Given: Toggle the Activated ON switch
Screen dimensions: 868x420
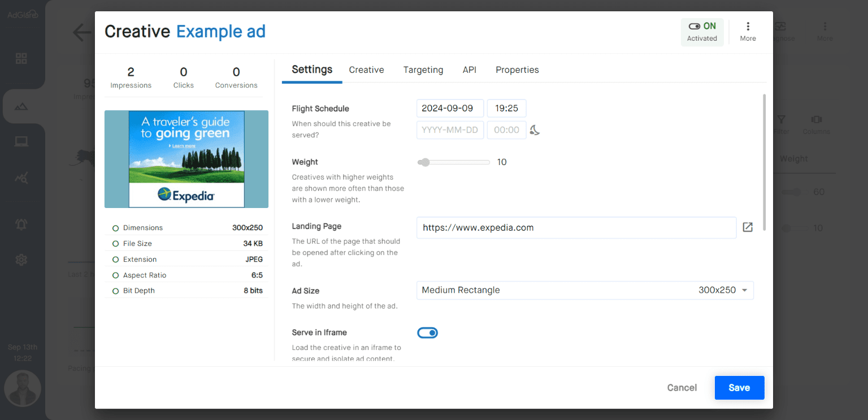Looking at the screenshot, I should (695, 25).
